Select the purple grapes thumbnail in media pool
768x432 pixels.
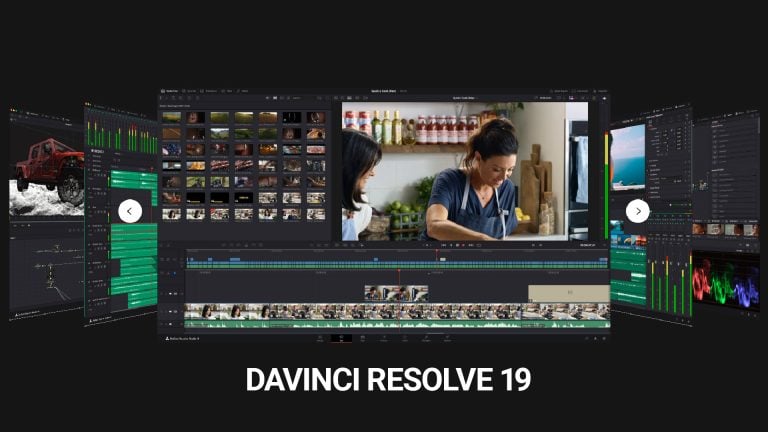pos(171,149)
